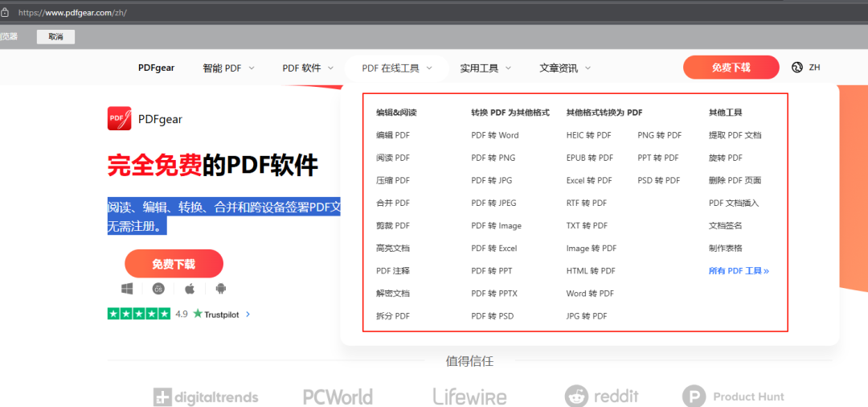Open the 文章资讯 dropdown menu
The width and height of the screenshot is (868, 407).
click(564, 68)
